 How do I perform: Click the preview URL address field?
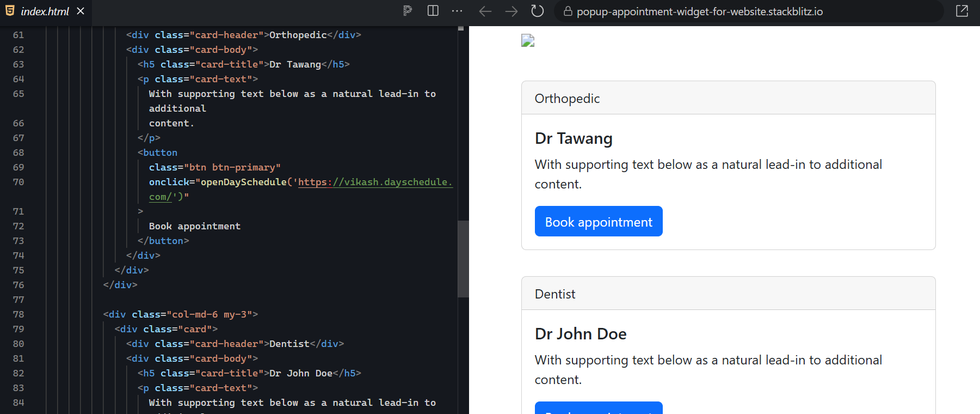point(749,11)
